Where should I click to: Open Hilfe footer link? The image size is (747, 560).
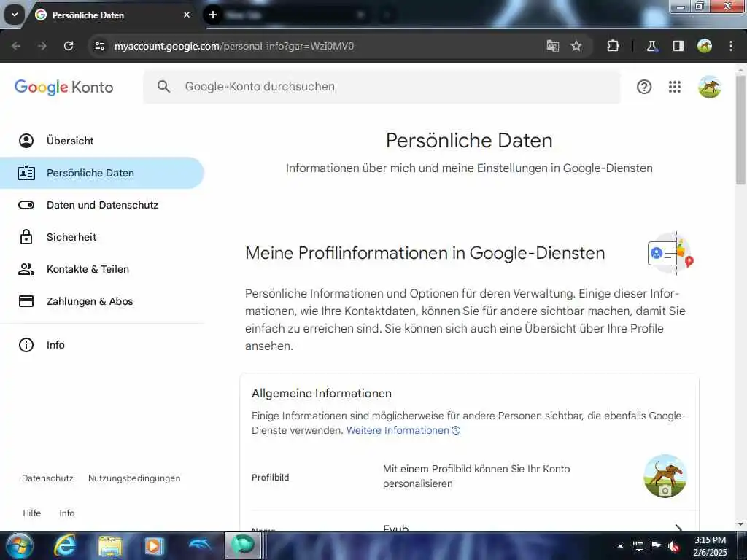[32, 513]
